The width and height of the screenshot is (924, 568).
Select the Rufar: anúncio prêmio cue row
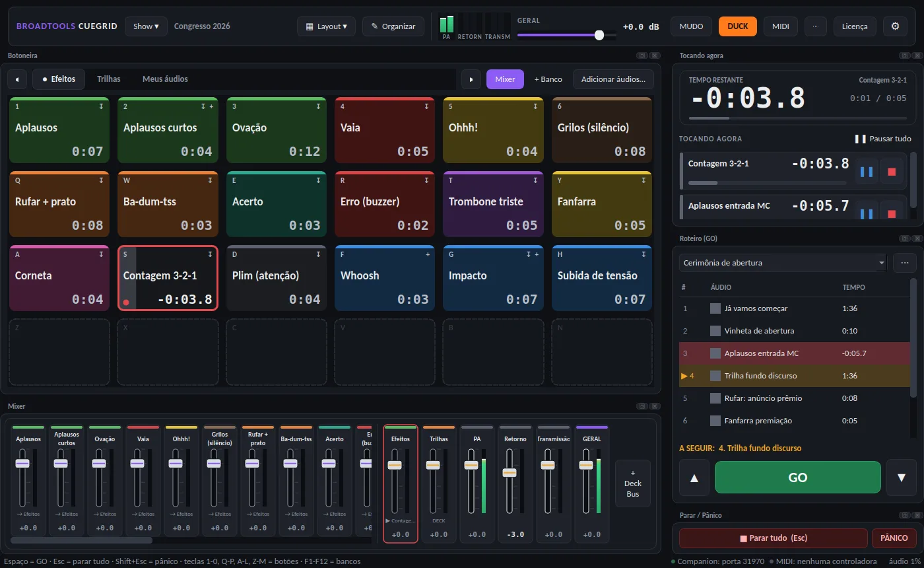[794, 398]
